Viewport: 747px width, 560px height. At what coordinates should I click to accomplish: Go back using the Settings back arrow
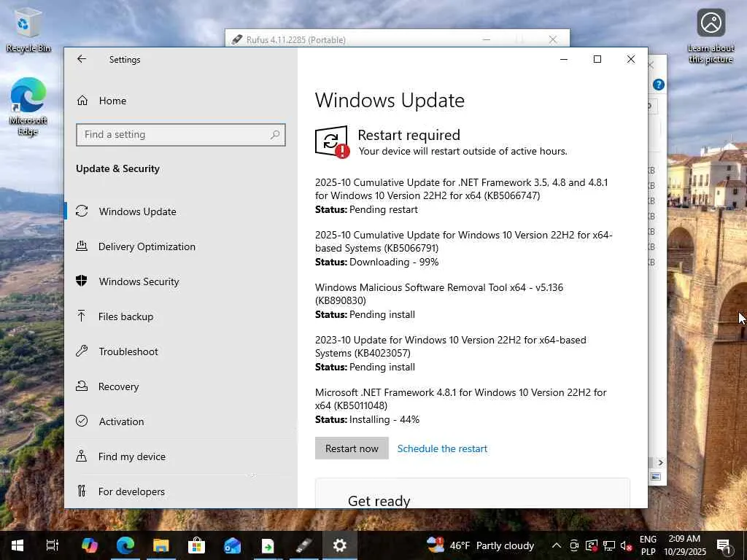coord(82,59)
